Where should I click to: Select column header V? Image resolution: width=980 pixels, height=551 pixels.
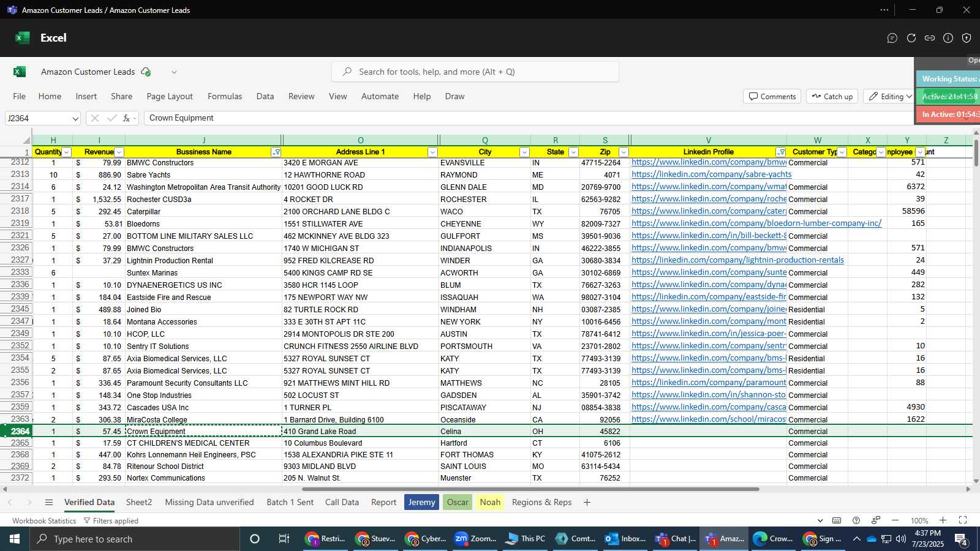click(708, 140)
